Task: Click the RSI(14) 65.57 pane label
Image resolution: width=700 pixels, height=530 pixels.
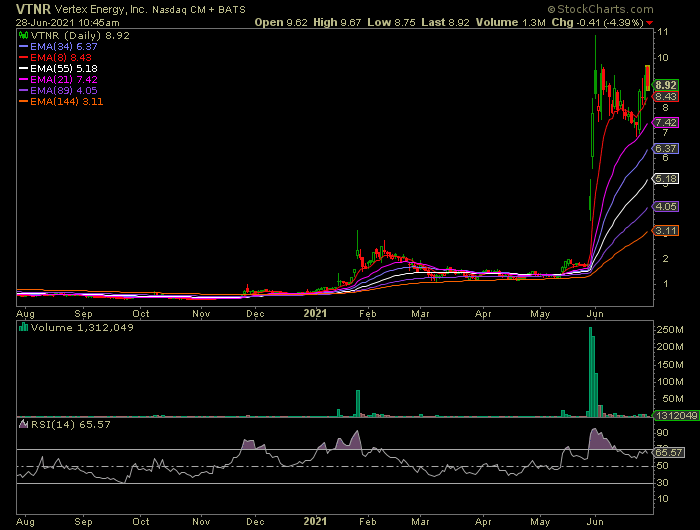Action: 71,424
